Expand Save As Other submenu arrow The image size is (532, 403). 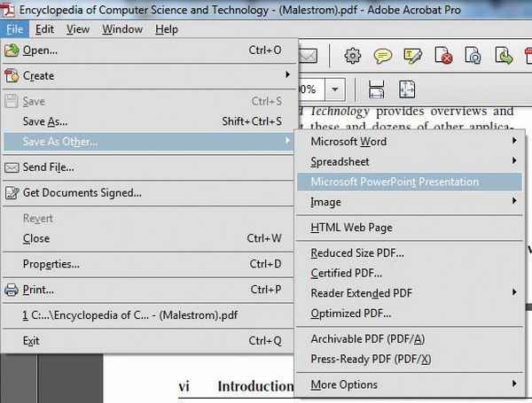coord(287,141)
